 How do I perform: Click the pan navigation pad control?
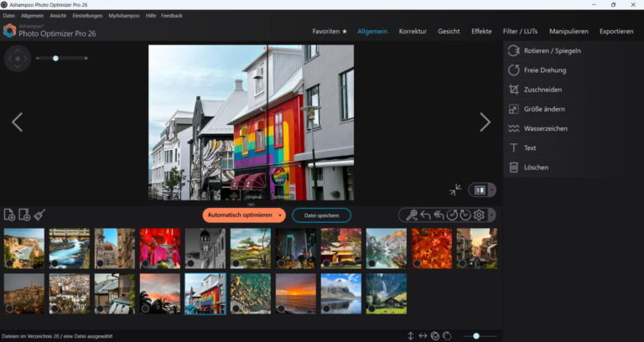click(x=18, y=59)
